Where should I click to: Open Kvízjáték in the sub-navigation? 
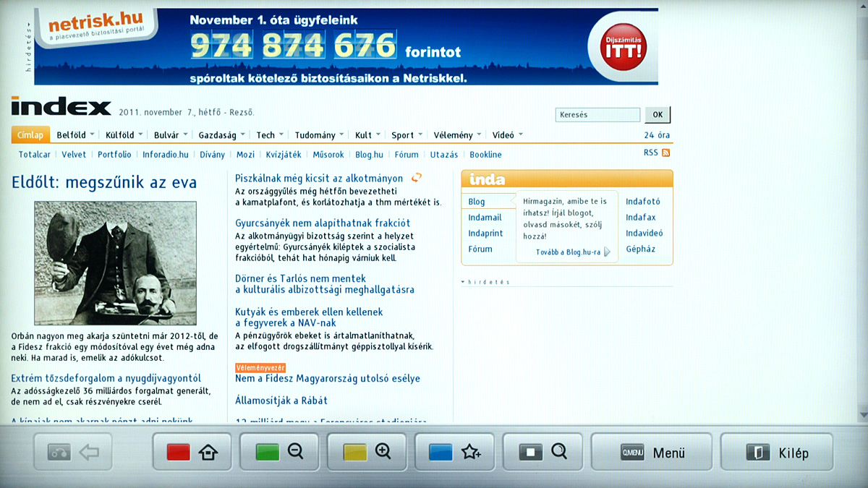click(x=284, y=155)
